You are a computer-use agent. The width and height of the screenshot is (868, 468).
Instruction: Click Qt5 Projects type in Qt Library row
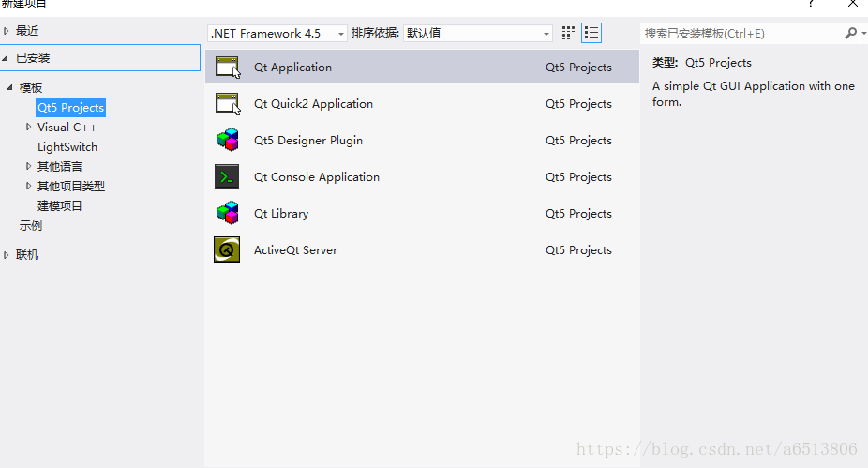(x=578, y=213)
